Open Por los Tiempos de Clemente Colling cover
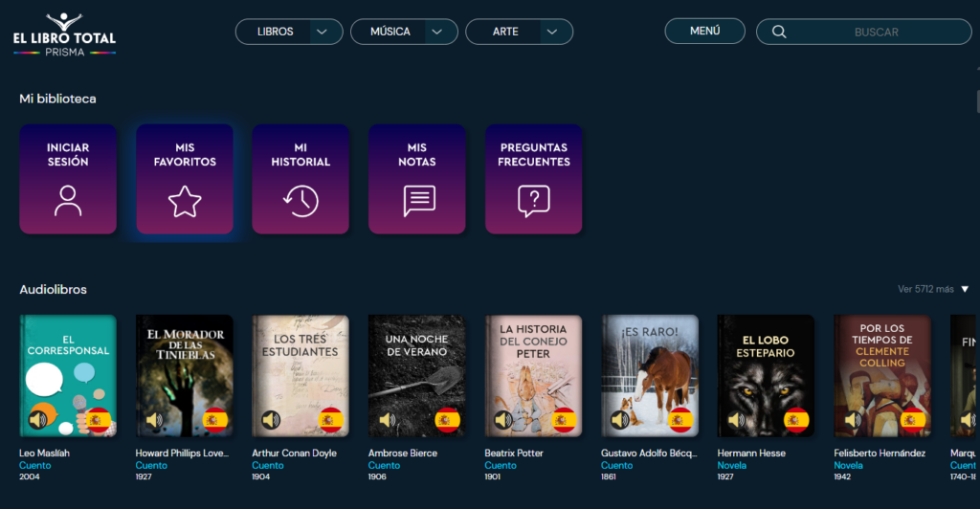Screen dimensions: 980x509 coord(882,375)
